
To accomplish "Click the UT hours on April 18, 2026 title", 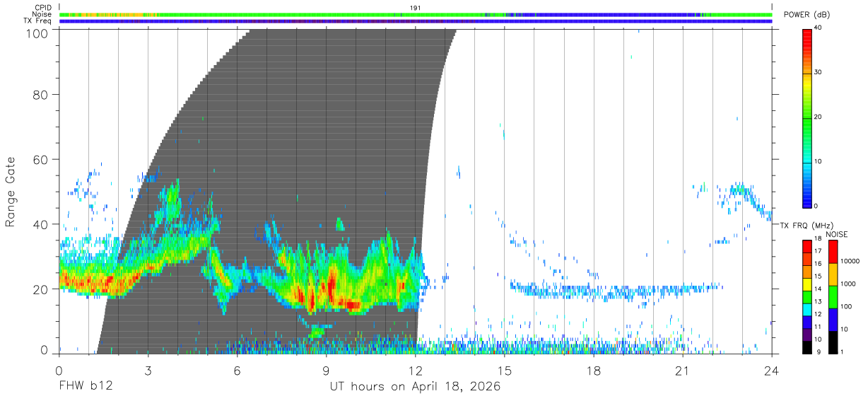I will pos(415,387).
